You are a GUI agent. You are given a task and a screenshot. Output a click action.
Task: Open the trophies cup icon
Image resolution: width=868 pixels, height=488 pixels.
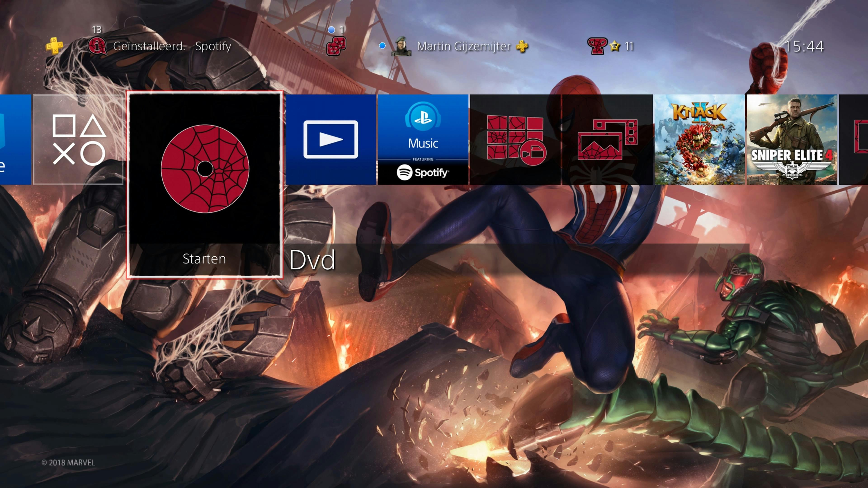(597, 46)
